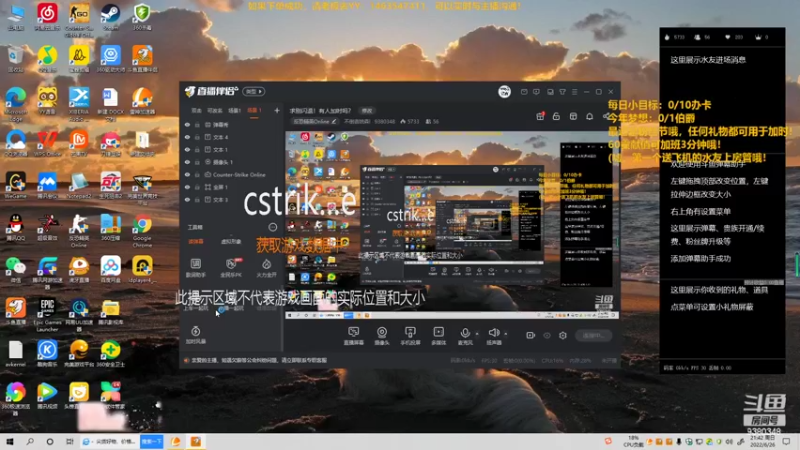Open Task View on the taskbar
Screen dimensions: 800x450
pos(69,441)
